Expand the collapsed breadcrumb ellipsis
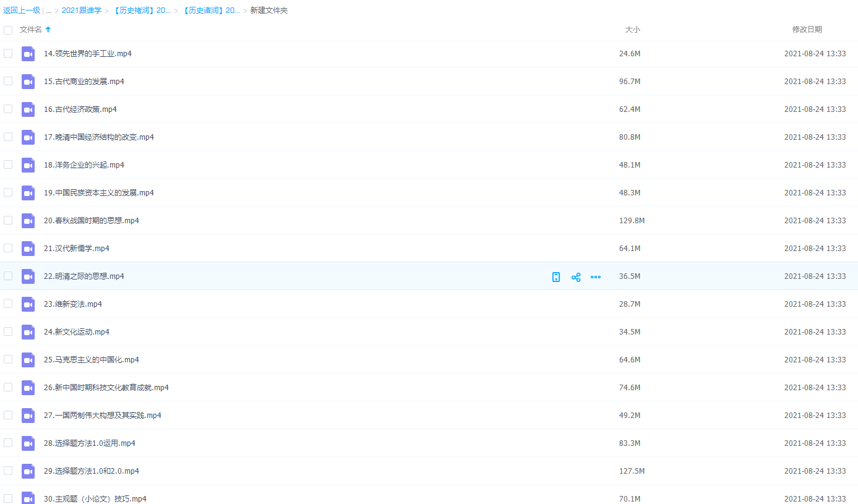The width and height of the screenshot is (858, 504). tap(49, 11)
